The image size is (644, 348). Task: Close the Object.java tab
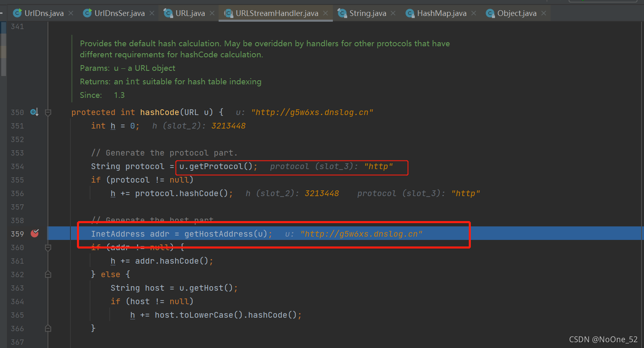(x=544, y=13)
